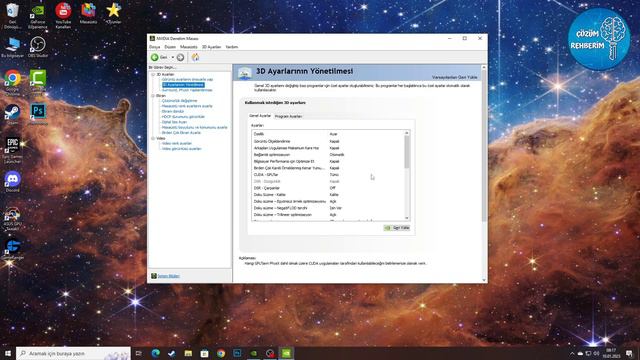Open Epic Games Launcher desktop icon
The width and height of the screenshot is (640, 360).
[13, 150]
